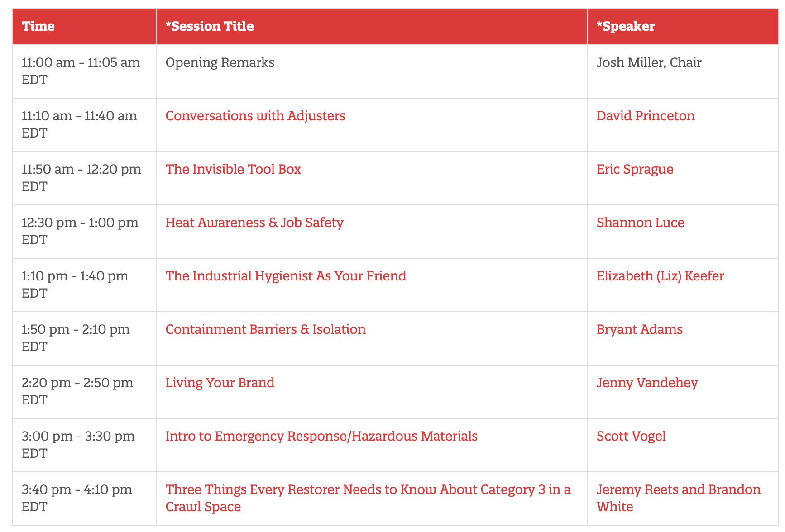View speaker Scott Vogel

pos(631,436)
